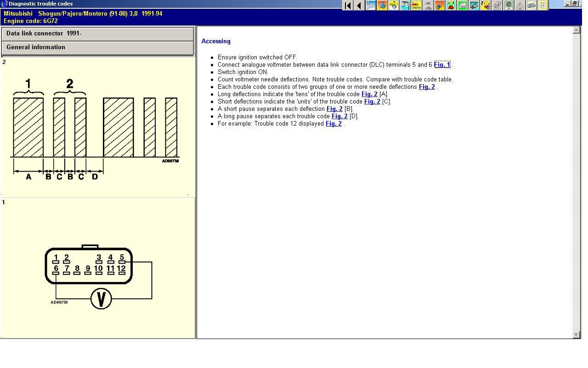Screen dimensions: 588x368
Task: Open the bright green background toolbar icon
Action: tap(463, 6)
